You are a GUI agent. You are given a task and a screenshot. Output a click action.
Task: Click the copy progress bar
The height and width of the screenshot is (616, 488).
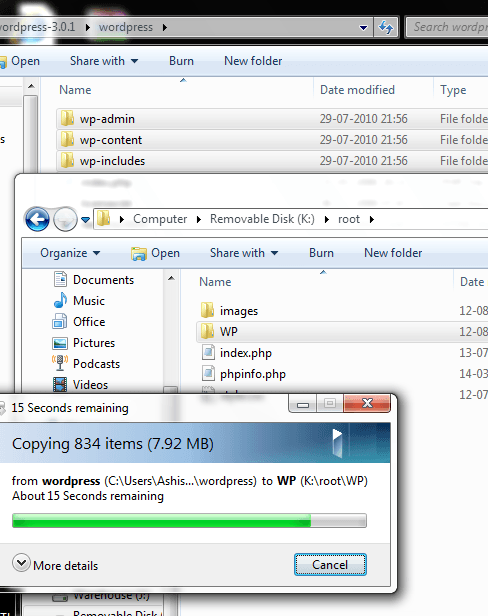click(189, 521)
